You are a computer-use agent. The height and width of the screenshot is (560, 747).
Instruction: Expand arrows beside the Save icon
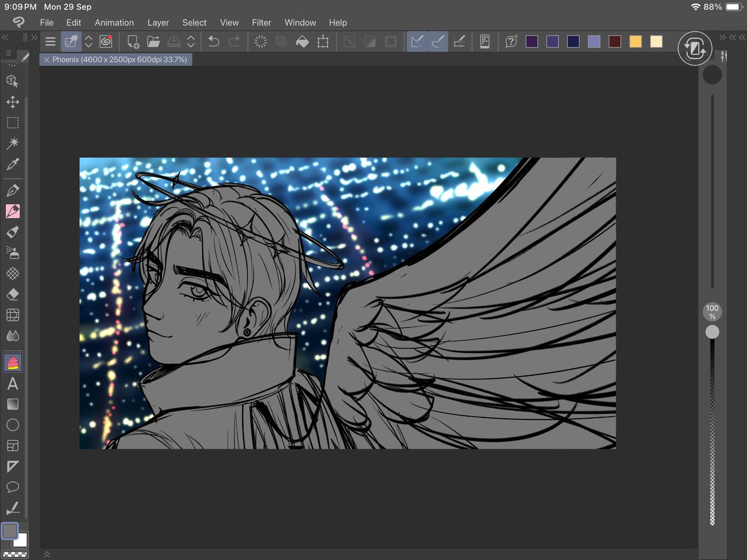[191, 42]
